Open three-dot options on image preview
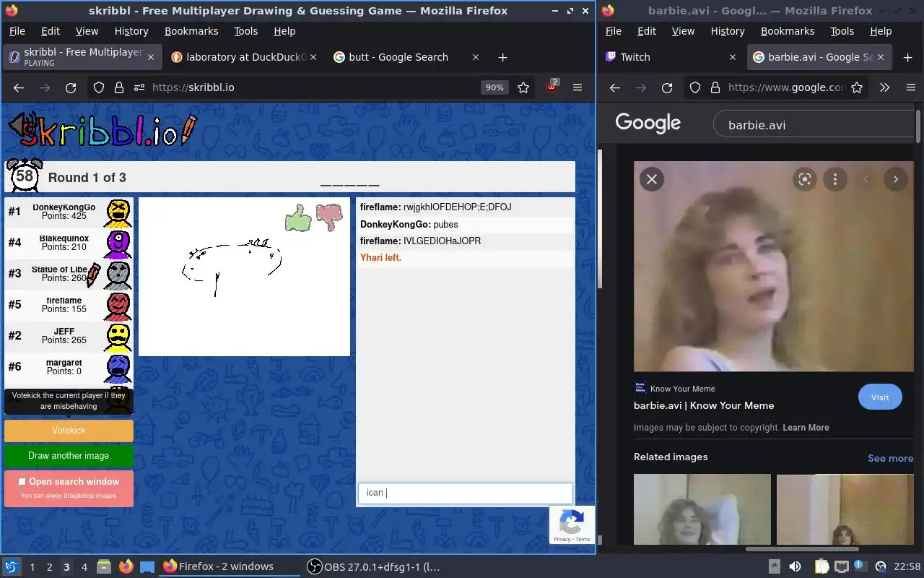This screenshot has height=578, width=924. click(x=835, y=179)
